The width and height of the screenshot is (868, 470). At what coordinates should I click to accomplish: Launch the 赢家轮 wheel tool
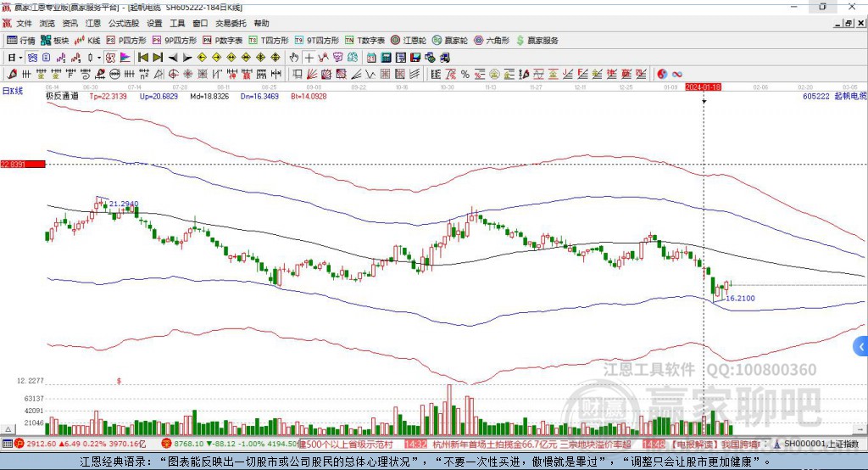pyautogui.click(x=450, y=41)
